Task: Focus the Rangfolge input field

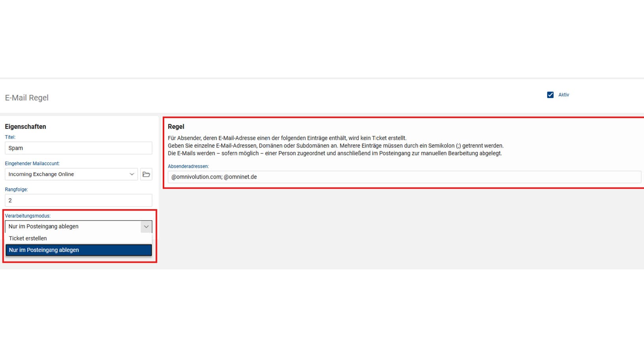Action: [79, 200]
